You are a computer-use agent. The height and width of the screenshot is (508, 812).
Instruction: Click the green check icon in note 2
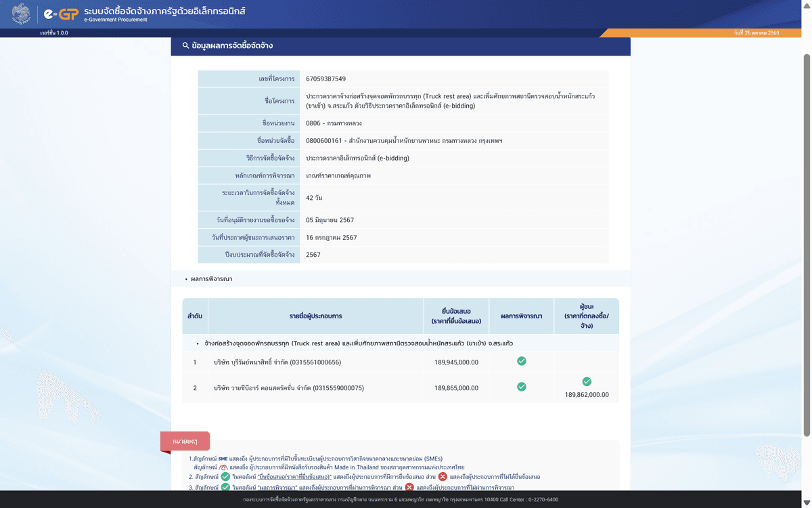click(225, 477)
